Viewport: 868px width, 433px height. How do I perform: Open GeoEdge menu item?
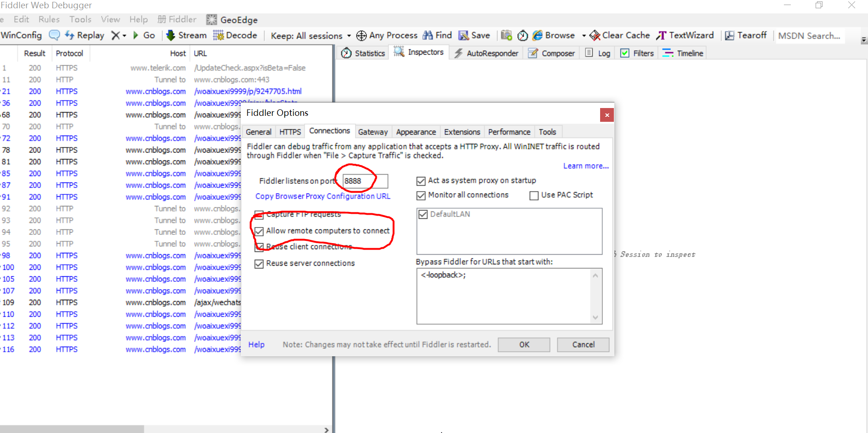[232, 20]
